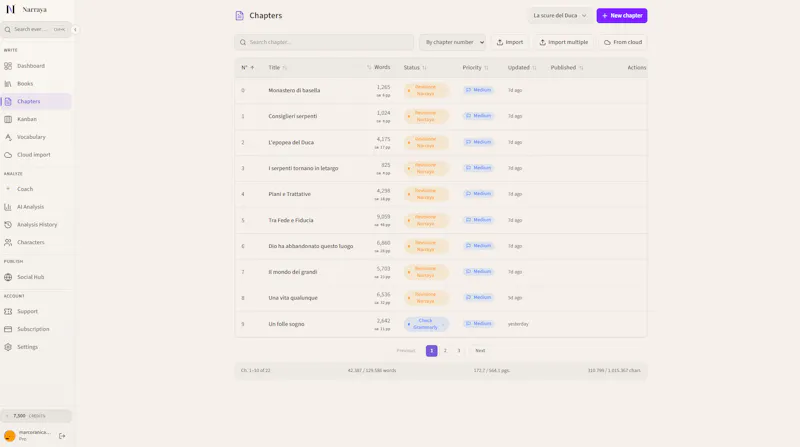800x447 pixels.
Task: Click Previous page link
Action: pos(406,351)
